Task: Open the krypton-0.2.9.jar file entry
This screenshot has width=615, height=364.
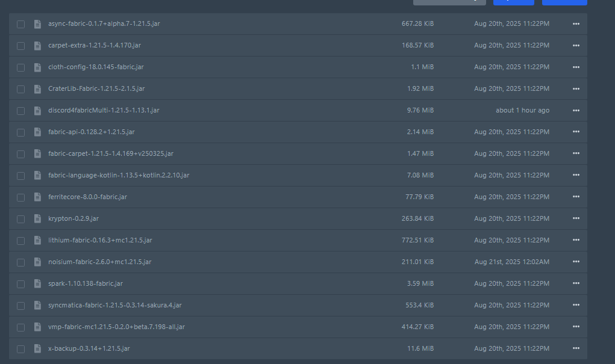Action: tap(73, 218)
